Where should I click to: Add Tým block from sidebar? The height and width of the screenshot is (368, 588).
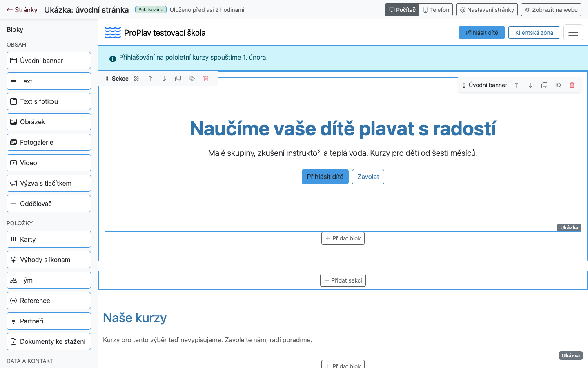point(49,280)
